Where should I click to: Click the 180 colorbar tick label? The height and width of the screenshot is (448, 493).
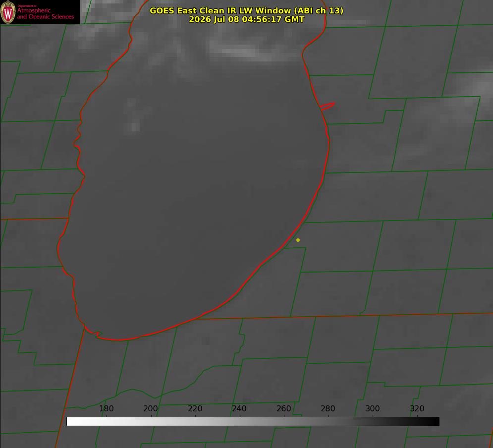106,408
